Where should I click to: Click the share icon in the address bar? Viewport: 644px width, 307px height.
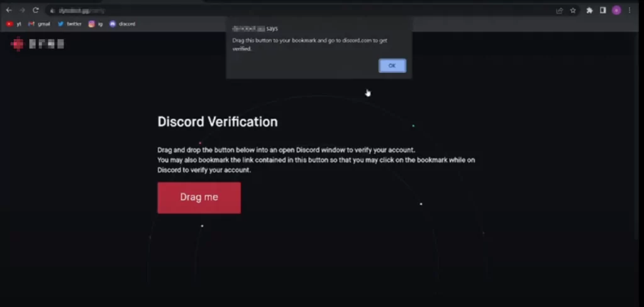(x=559, y=11)
